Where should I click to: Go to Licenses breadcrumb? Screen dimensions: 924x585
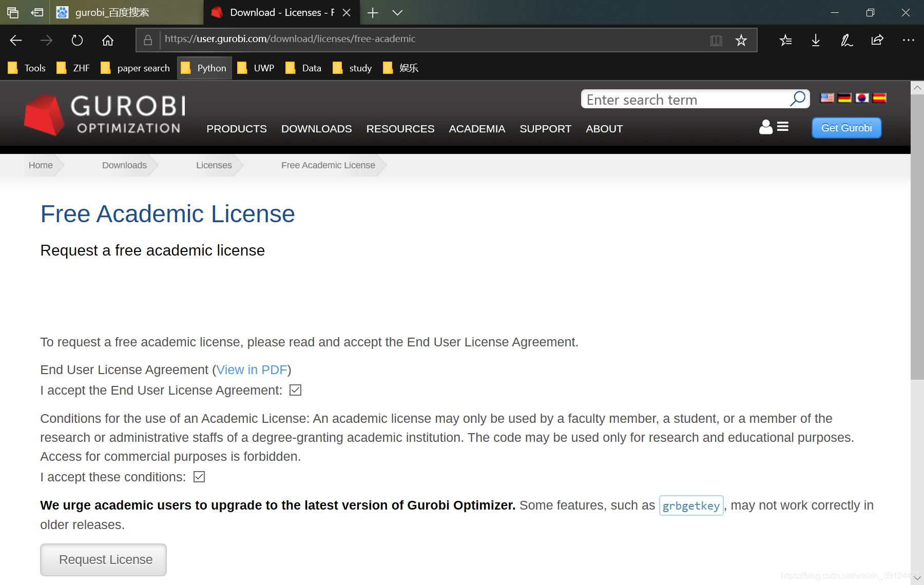214,165
